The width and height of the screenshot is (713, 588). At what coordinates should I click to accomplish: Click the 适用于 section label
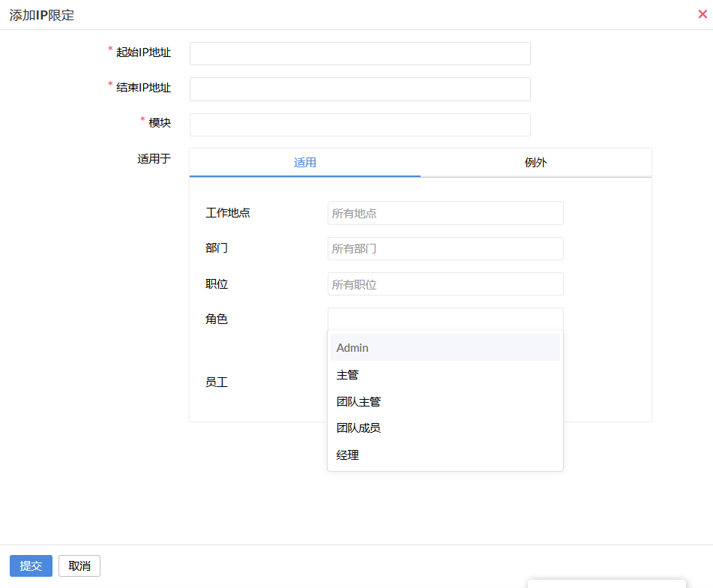click(x=154, y=159)
